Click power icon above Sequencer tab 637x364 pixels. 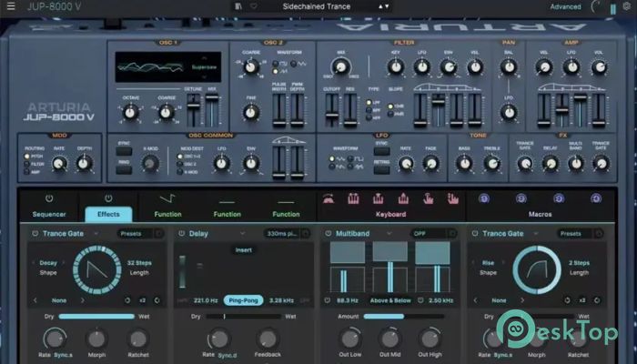(49, 197)
